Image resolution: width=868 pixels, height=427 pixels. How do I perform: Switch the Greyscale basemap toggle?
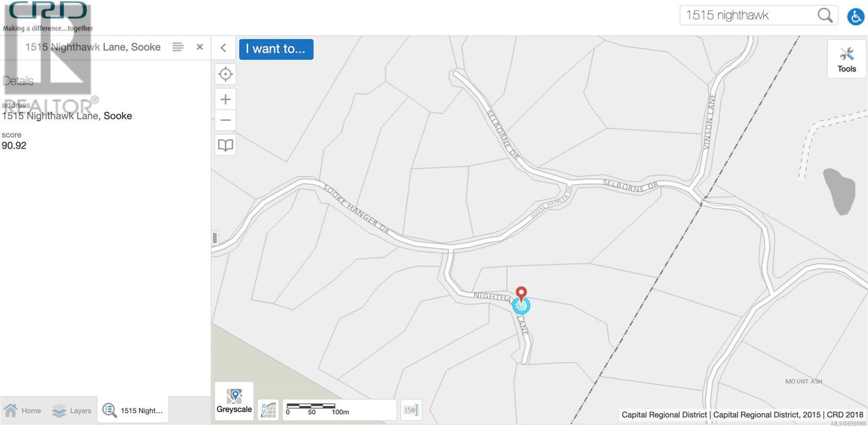point(234,401)
